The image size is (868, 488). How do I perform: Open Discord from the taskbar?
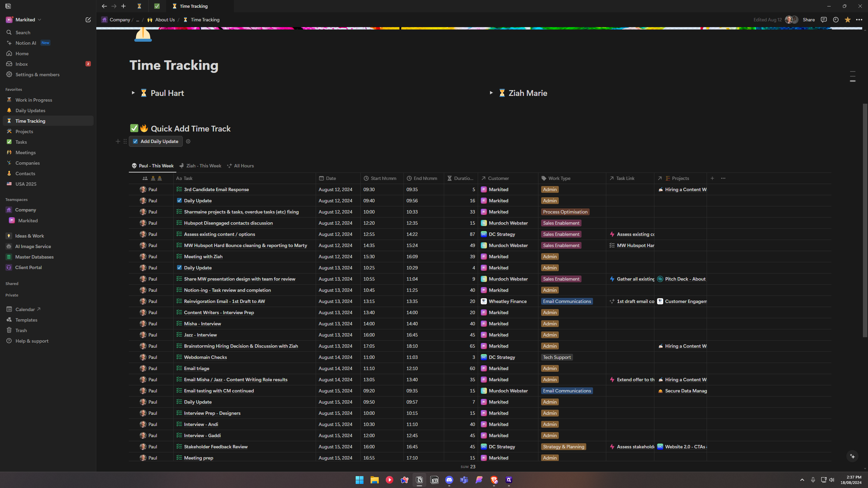point(449,480)
